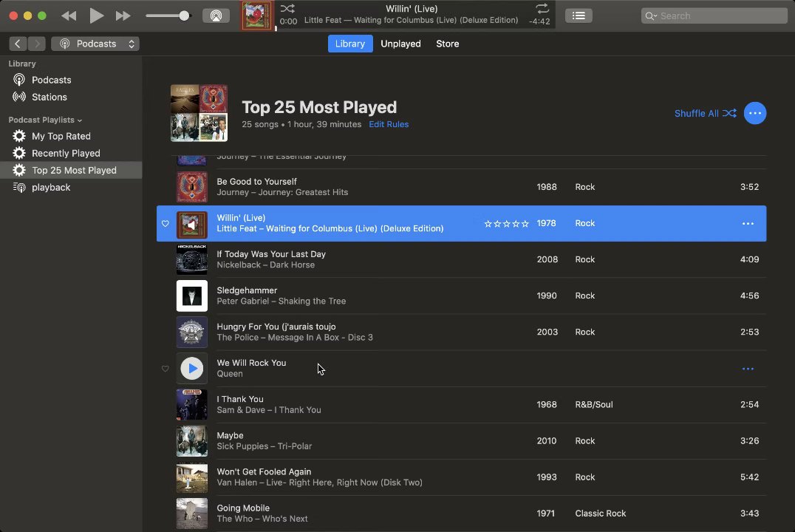Screen dimensions: 795x532
Task: Select Won't Get Fooled Again
Action: tap(461, 477)
